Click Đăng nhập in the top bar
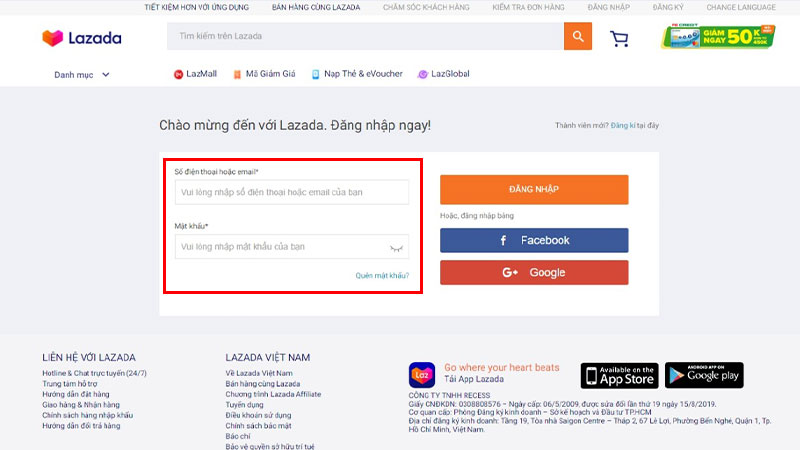 (x=609, y=7)
